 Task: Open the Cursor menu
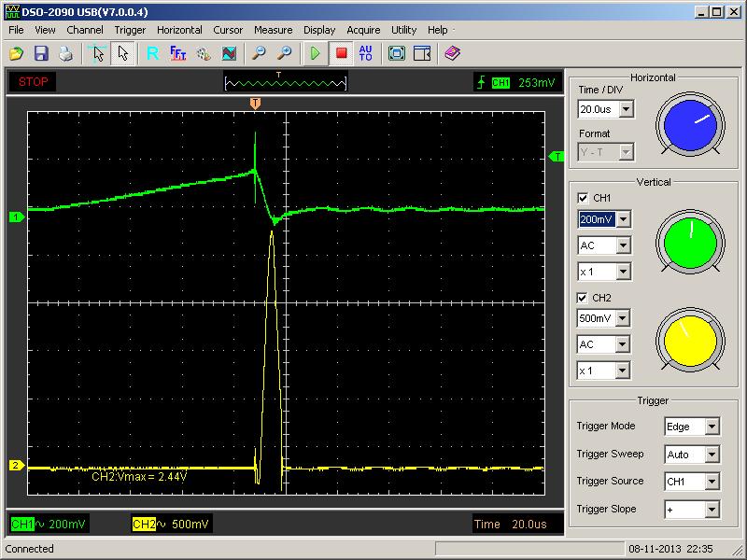point(228,30)
